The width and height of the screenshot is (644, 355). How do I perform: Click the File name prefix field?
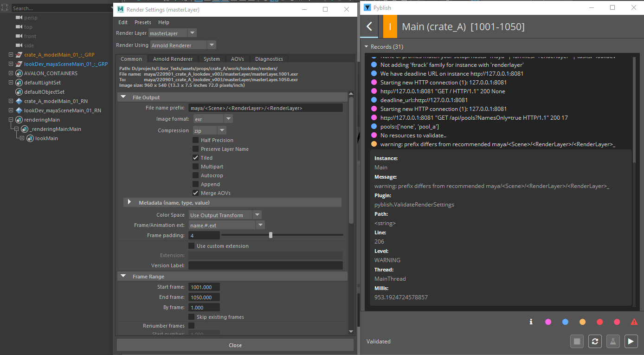point(265,108)
